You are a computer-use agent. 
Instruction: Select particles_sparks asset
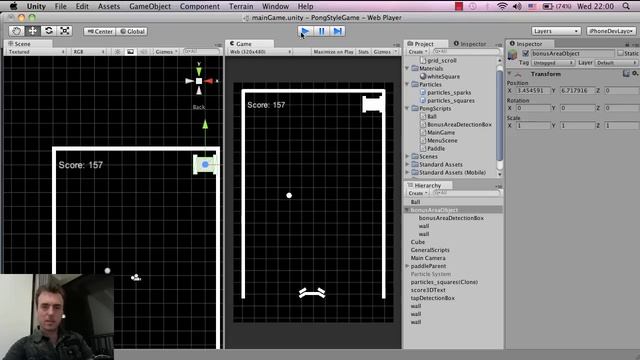pyautogui.click(x=449, y=92)
